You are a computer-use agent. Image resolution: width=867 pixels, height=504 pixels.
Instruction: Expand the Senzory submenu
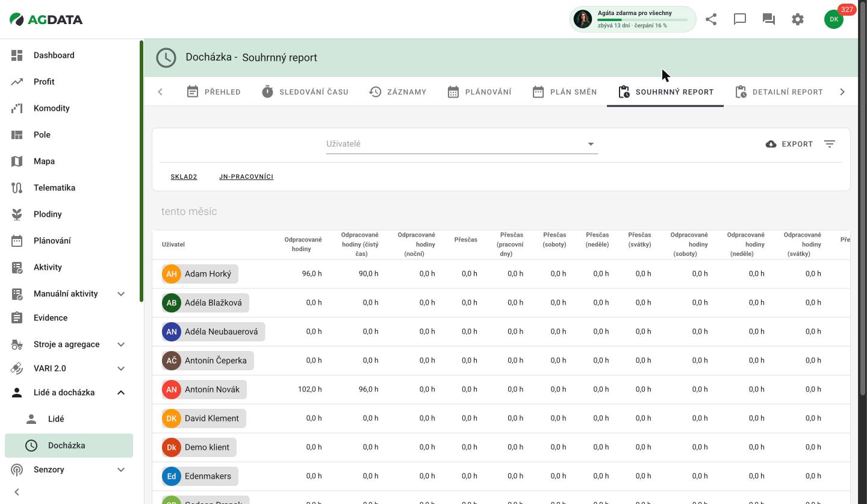pos(121,470)
